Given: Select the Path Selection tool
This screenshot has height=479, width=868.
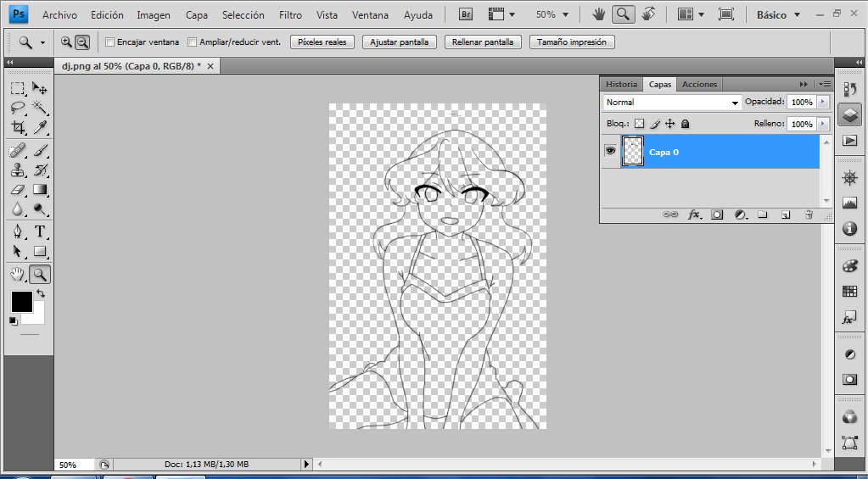Looking at the screenshot, I should [18, 251].
